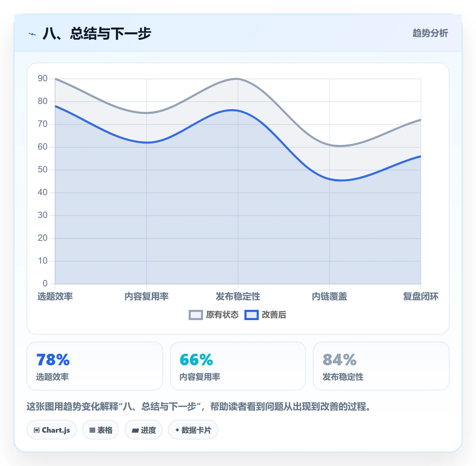Toggle the 原有状态 legend swatch
Viewport: 476px width, 466px height.
(195, 315)
